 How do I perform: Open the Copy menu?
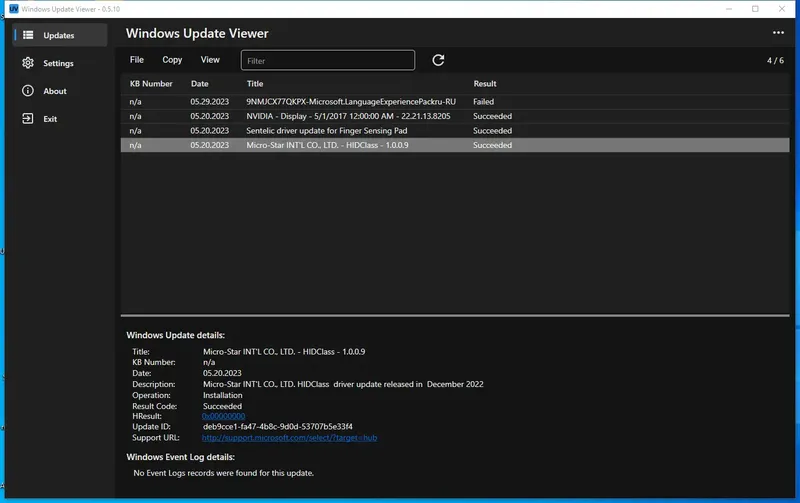(x=172, y=60)
